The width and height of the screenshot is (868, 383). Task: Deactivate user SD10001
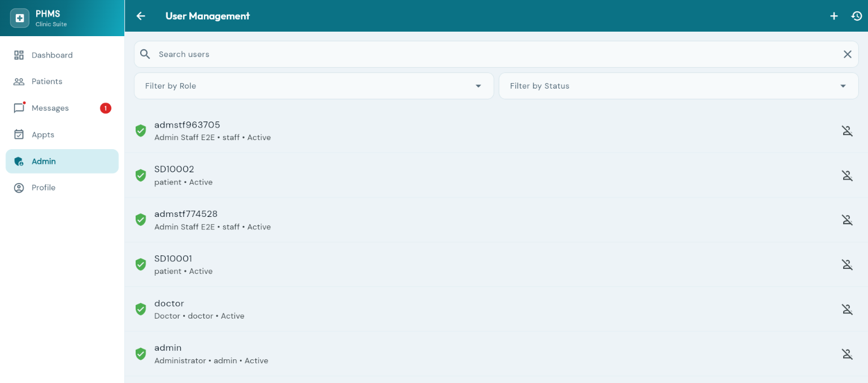[847, 265]
